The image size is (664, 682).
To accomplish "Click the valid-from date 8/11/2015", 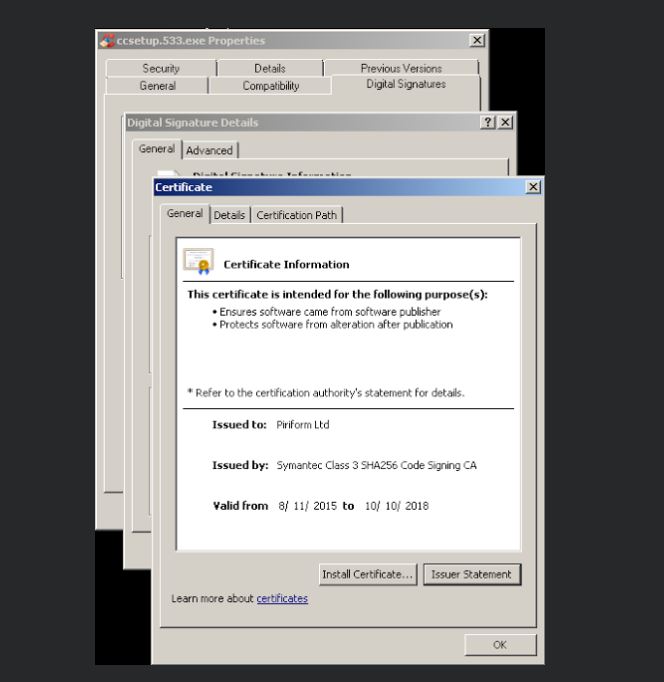I will tap(307, 506).
